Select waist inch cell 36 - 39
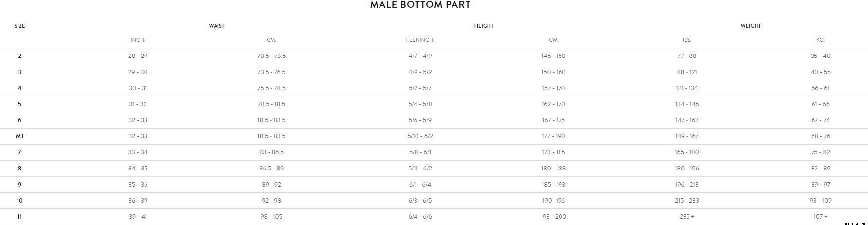 point(138,201)
